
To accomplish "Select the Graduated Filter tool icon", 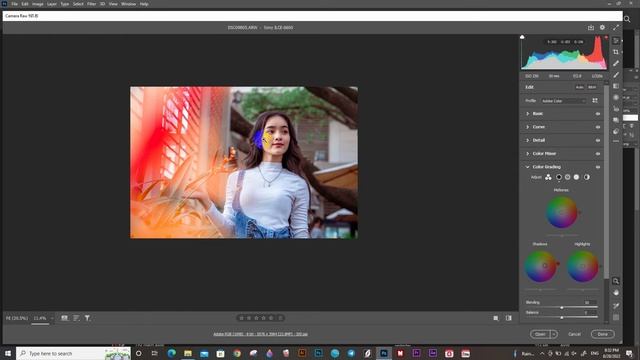I will tap(616, 86).
